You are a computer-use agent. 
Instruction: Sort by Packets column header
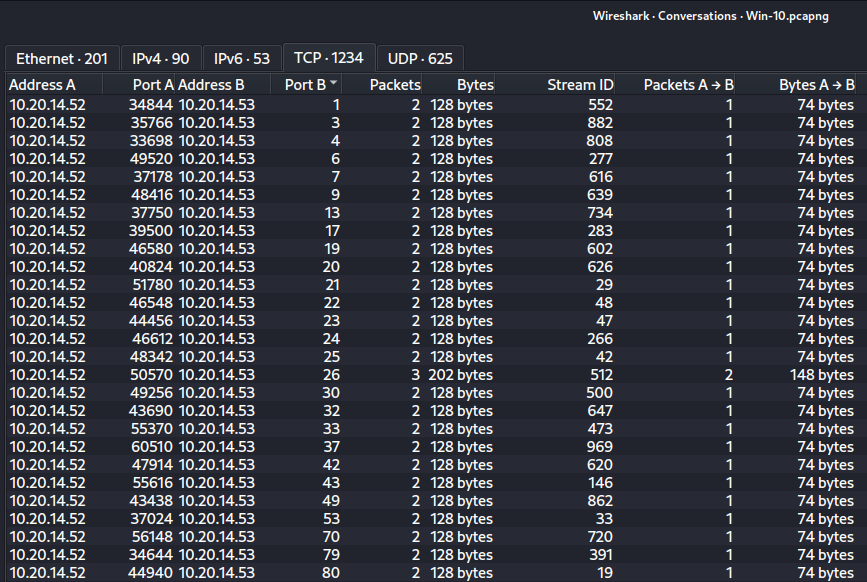pyautogui.click(x=382, y=85)
